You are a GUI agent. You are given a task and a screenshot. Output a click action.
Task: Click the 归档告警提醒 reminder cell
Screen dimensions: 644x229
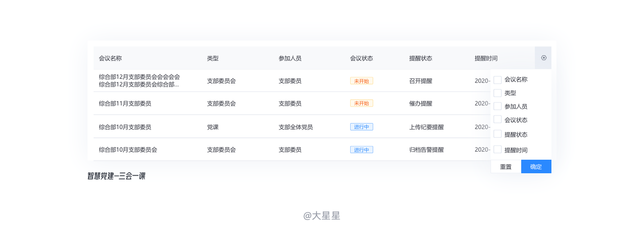[x=426, y=150]
